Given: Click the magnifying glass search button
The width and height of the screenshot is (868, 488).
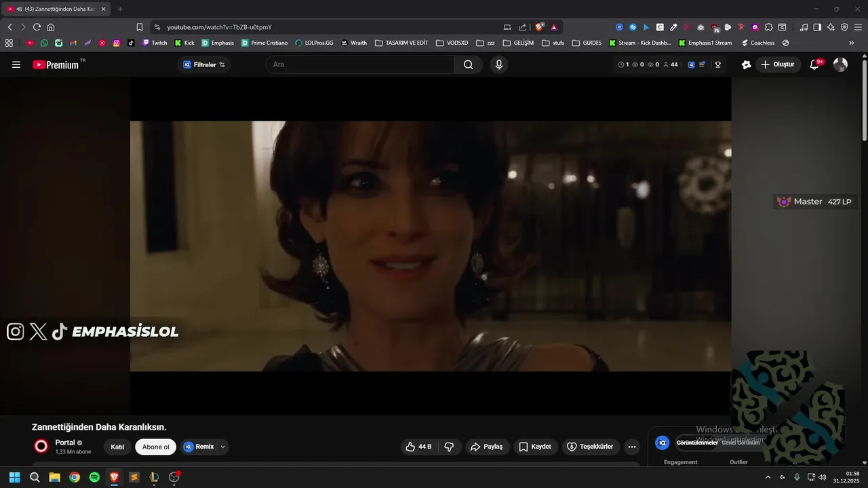Looking at the screenshot, I should (469, 64).
